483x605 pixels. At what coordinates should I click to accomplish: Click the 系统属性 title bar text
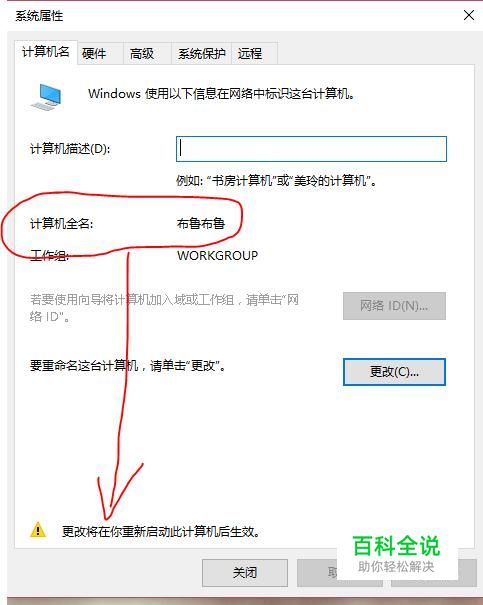[39, 16]
